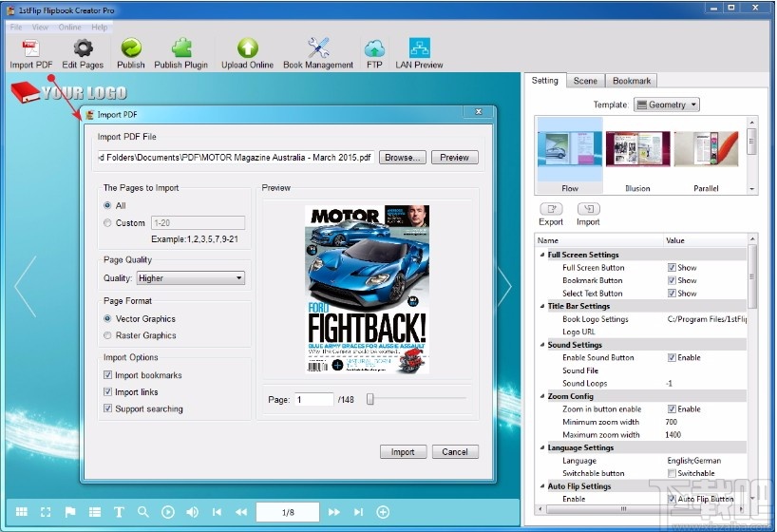The width and height of the screenshot is (777, 532).
Task: Toggle sound speaker icon
Action: [x=192, y=512]
